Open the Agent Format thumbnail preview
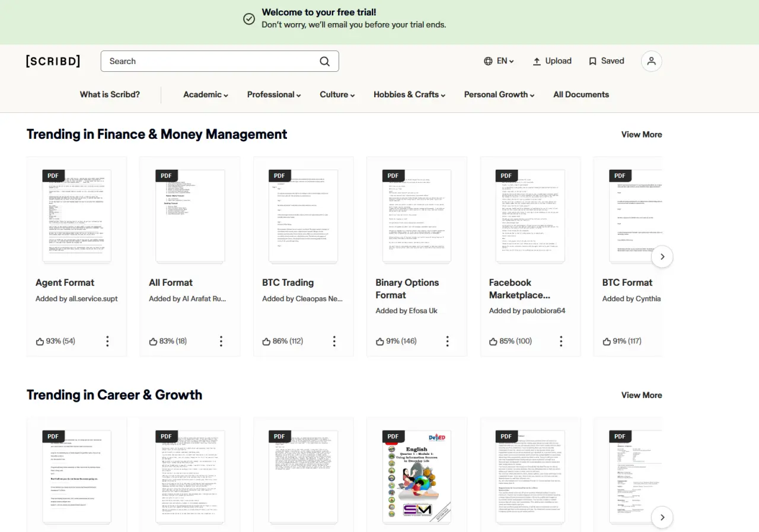The image size is (759, 532). (76, 216)
